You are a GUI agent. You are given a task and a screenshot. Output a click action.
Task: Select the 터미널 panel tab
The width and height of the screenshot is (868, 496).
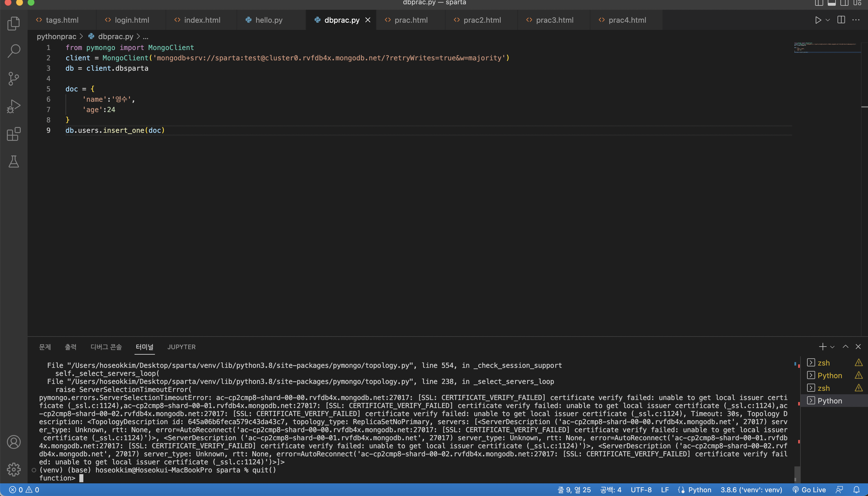coord(145,347)
